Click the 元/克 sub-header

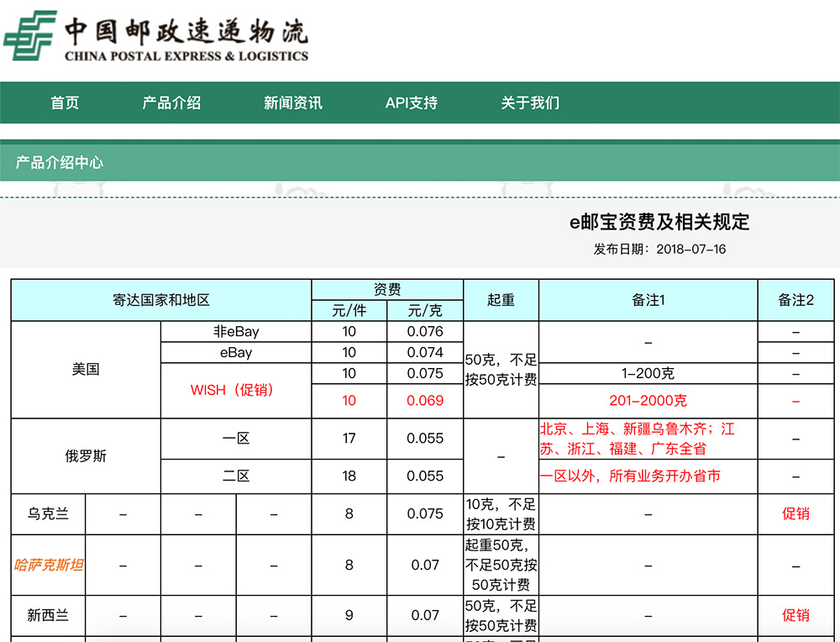pos(425,310)
